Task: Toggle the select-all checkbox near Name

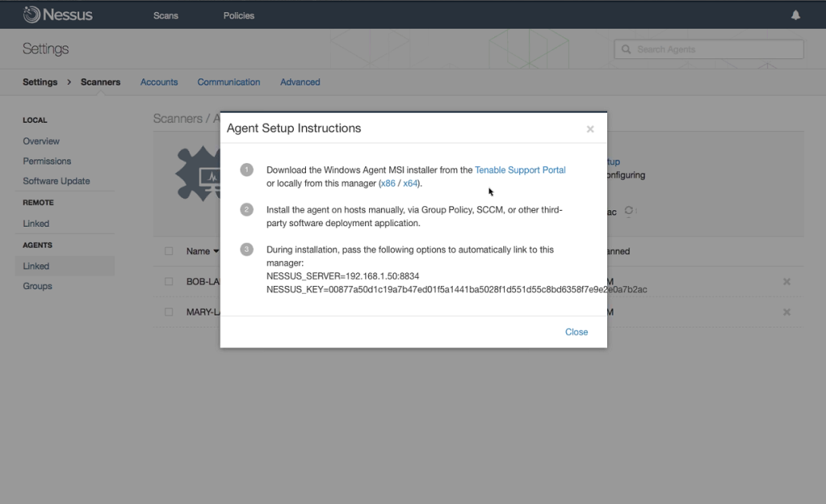Action: [169, 252]
